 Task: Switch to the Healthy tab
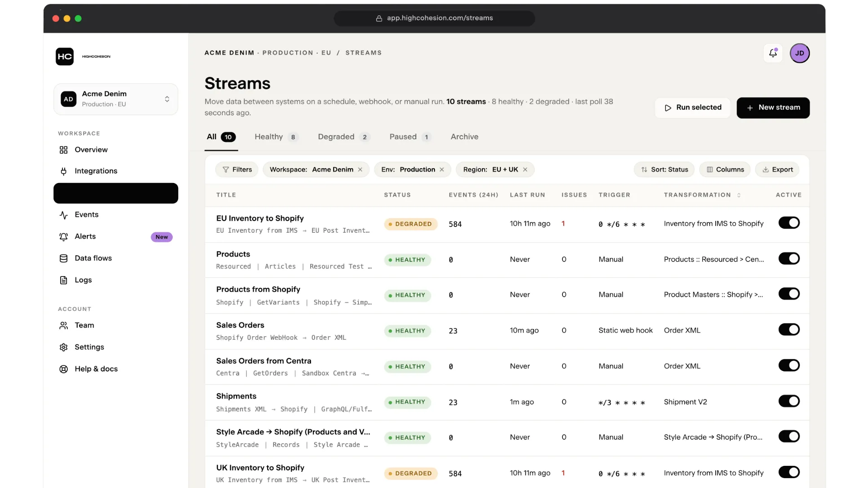(276, 137)
